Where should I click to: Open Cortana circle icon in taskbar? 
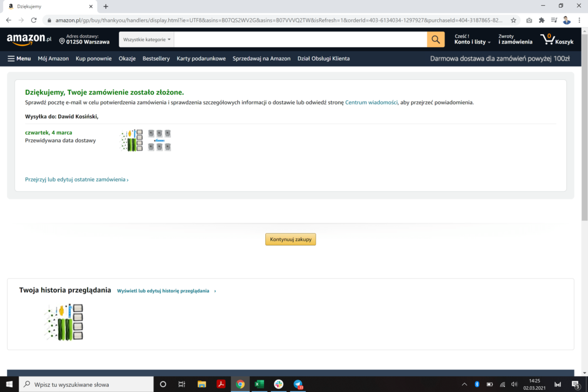pos(163,384)
